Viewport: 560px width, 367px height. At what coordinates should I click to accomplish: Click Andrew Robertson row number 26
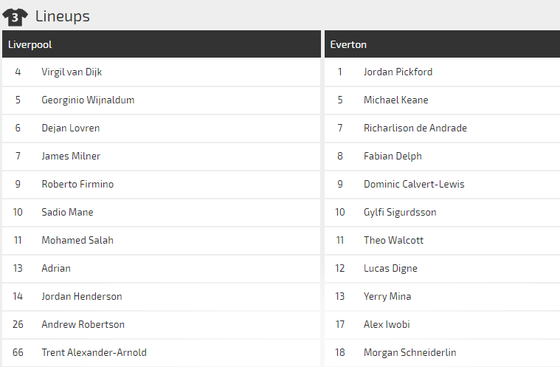18,325
